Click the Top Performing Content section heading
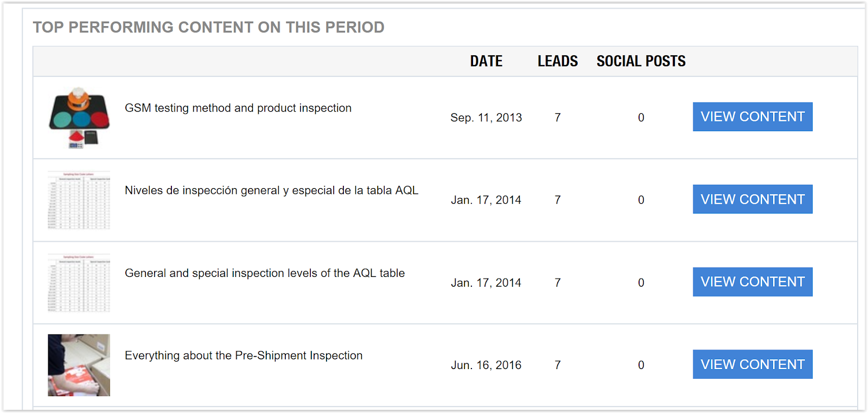Viewport: 868px width, 413px height. pyautogui.click(x=208, y=27)
